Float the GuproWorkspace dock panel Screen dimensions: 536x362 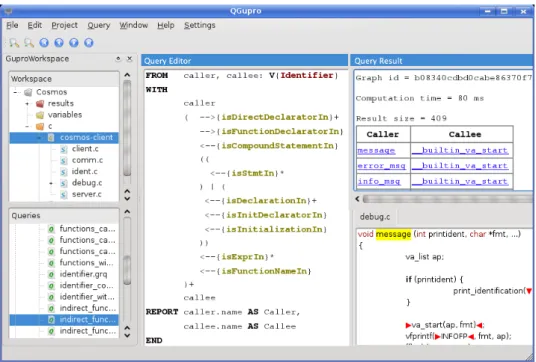click(118, 59)
